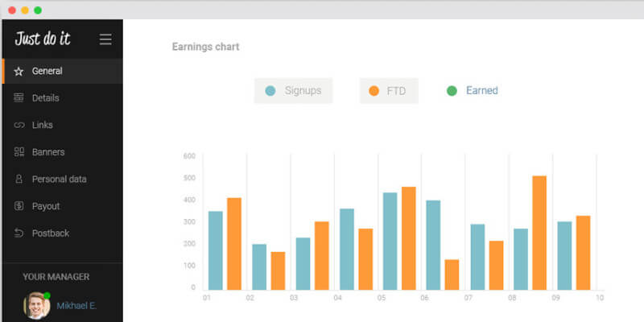Toggle the FTD series in the chart legend
This screenshot has width=644, height=322.
tap(389, 91)
